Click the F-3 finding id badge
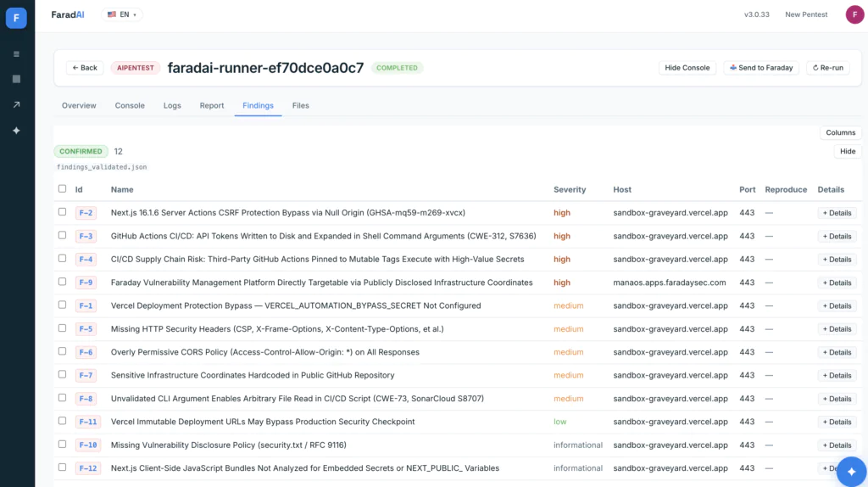868x487 pixels. coord(86,236)
